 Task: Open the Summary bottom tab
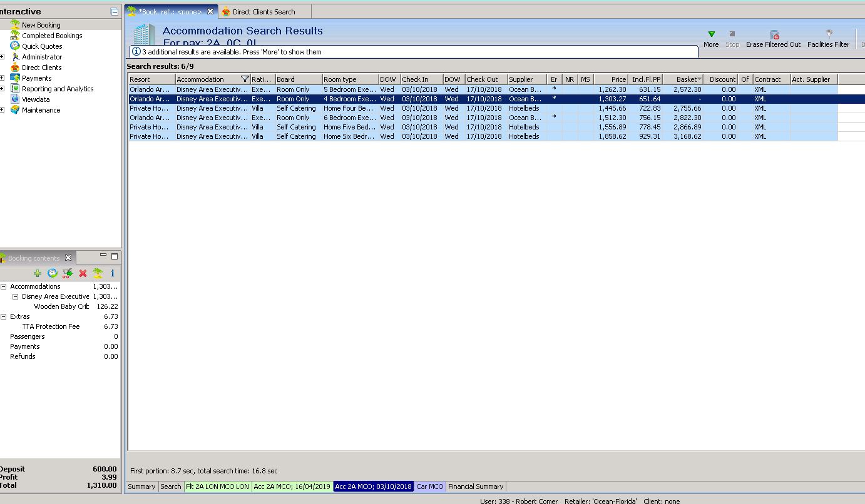(141, 486)
